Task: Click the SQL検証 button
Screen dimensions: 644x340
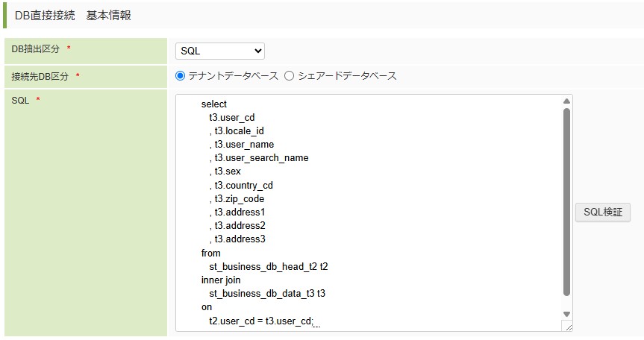Action: click(x=602, y=212)
